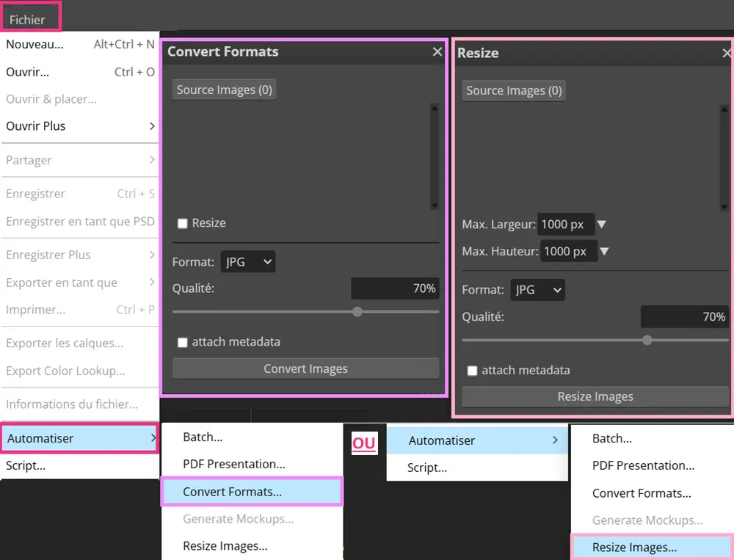734x560 pixels.
Task: Open the Automatiser submenu
Action: [x=40, y=437]
